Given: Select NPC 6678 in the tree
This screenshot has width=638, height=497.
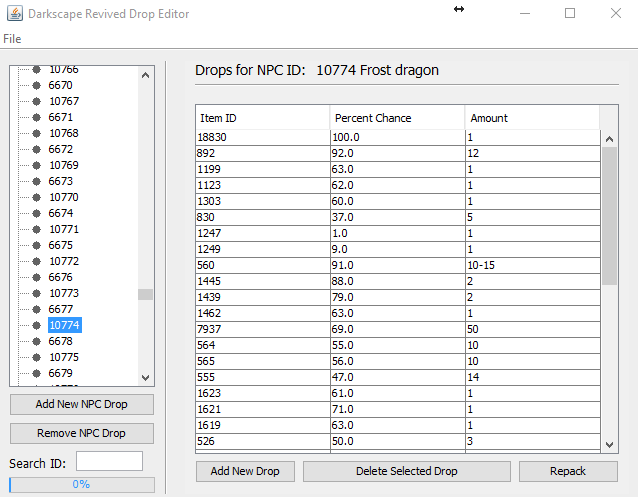Looking at the screenshot, I should click(60, 341).
